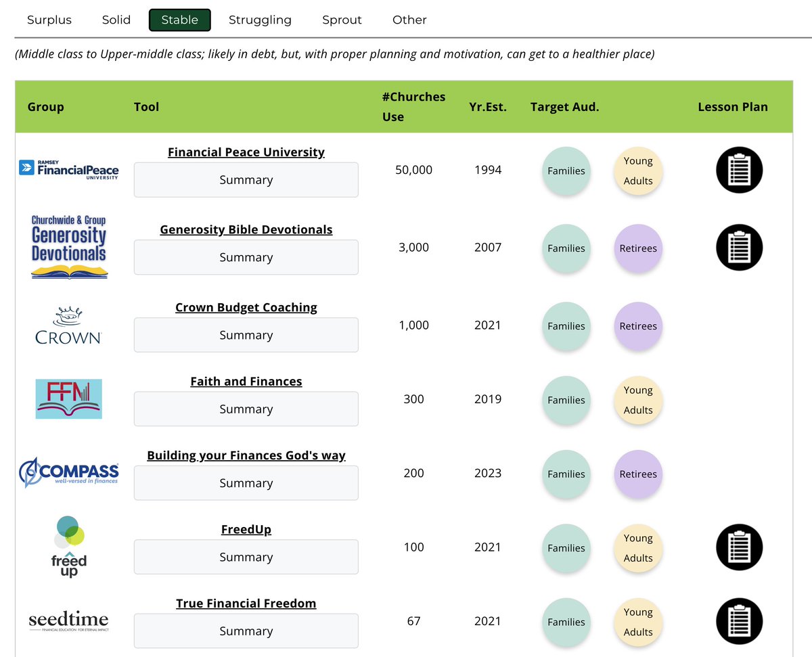This screenshot has width=812, height=657.
Task: Open the Lesson Plan icon for True Financial Freedom
Action: 739,620
